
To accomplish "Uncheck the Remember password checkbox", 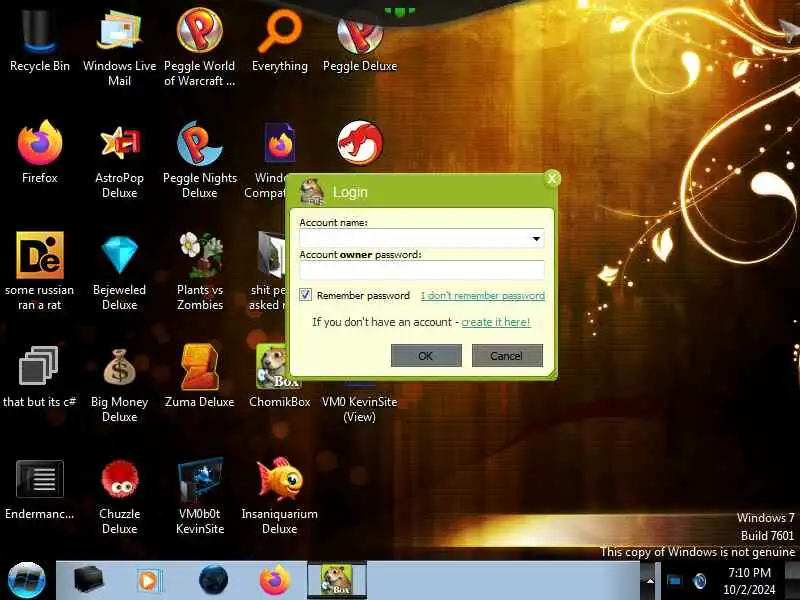I will [x=305, y=295].
